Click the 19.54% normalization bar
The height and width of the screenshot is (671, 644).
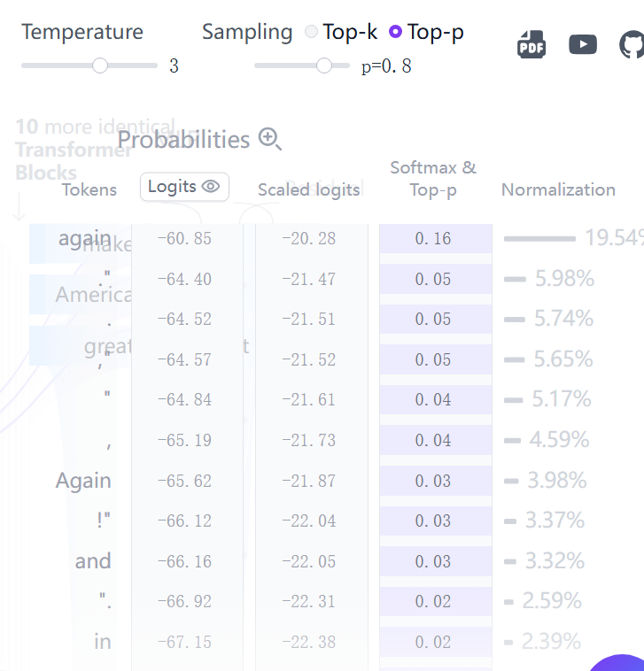pos(539,238)
